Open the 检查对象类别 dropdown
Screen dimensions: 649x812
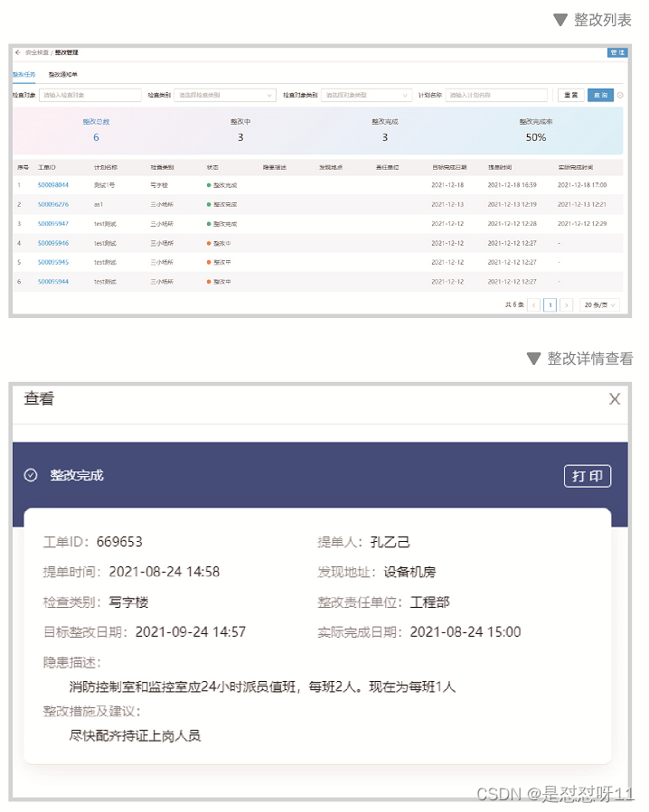coord(366,95)
